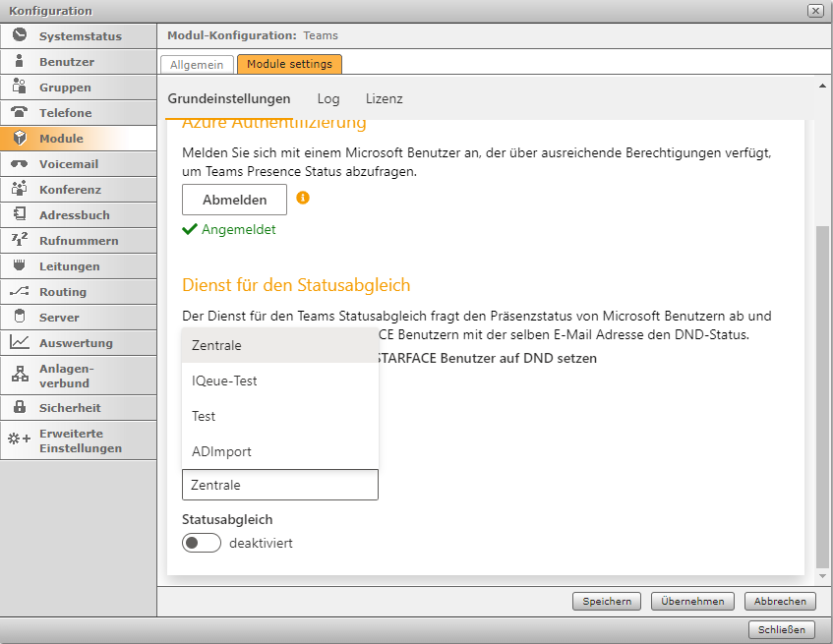
Task: Click the Voicemail tape icon
Action: [19, 163]
